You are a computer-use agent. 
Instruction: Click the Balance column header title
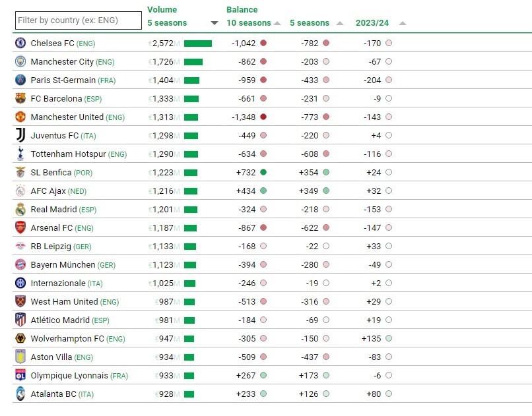pyautogui.click(x=242, y=9)
